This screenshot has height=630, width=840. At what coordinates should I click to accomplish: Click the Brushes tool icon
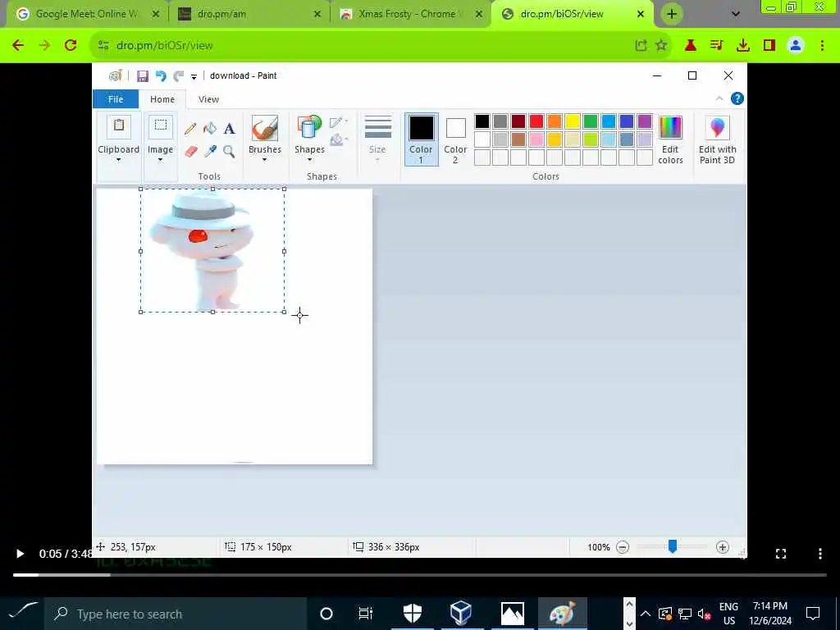[x=265, y=128]
